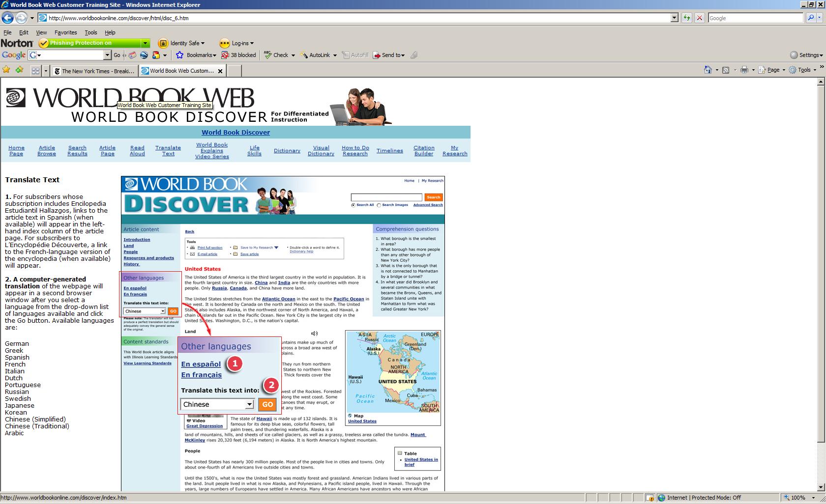
Task: Open the Article Browse link
Action: pyautogui.click(x=47, y=150)
